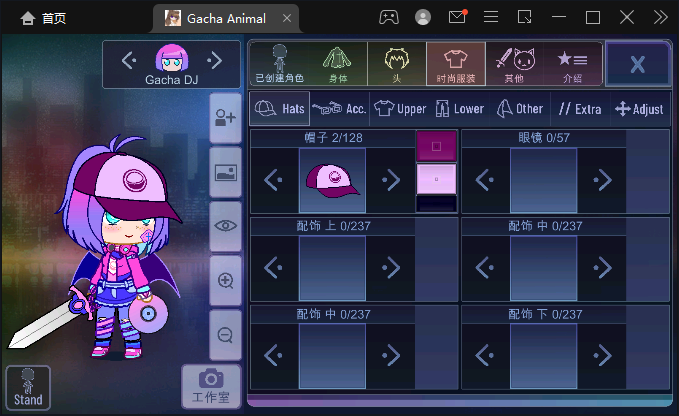Image resolution: width=679 pixels, height=416 pixels.
Task: Open the 介绍 profile tab
Action: click(572, 64)
